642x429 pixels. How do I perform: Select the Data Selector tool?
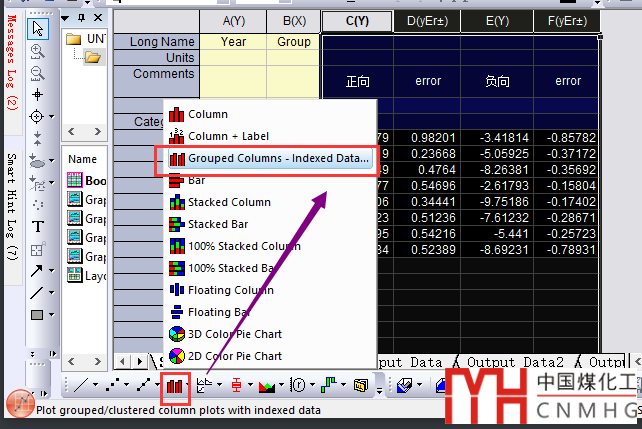pyautogui.click(x=37, y=139)
